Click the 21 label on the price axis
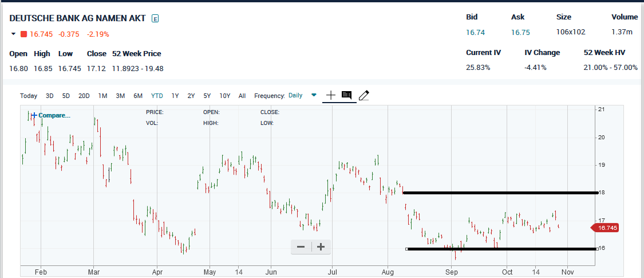644x278 pixels. 602,109
